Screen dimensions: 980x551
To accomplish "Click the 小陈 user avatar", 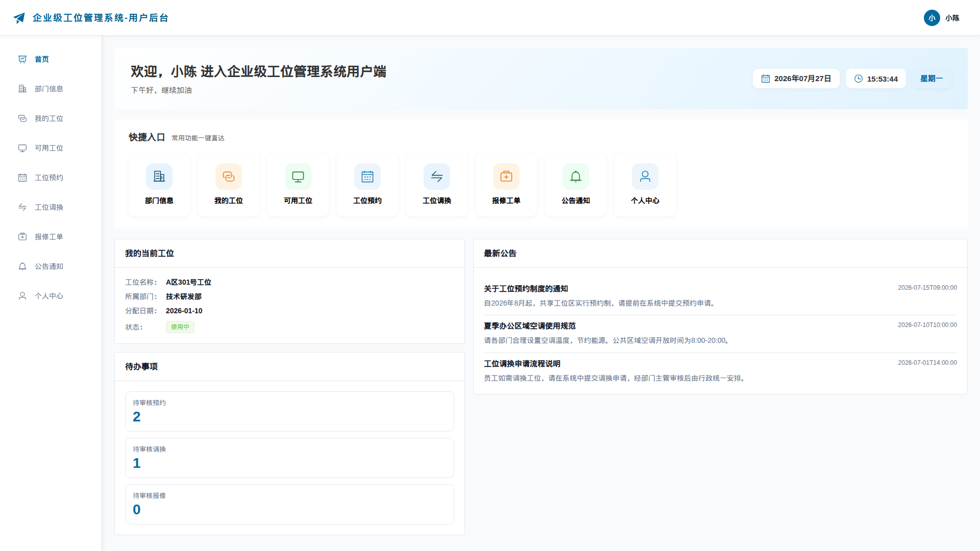I will click(932, 18).
